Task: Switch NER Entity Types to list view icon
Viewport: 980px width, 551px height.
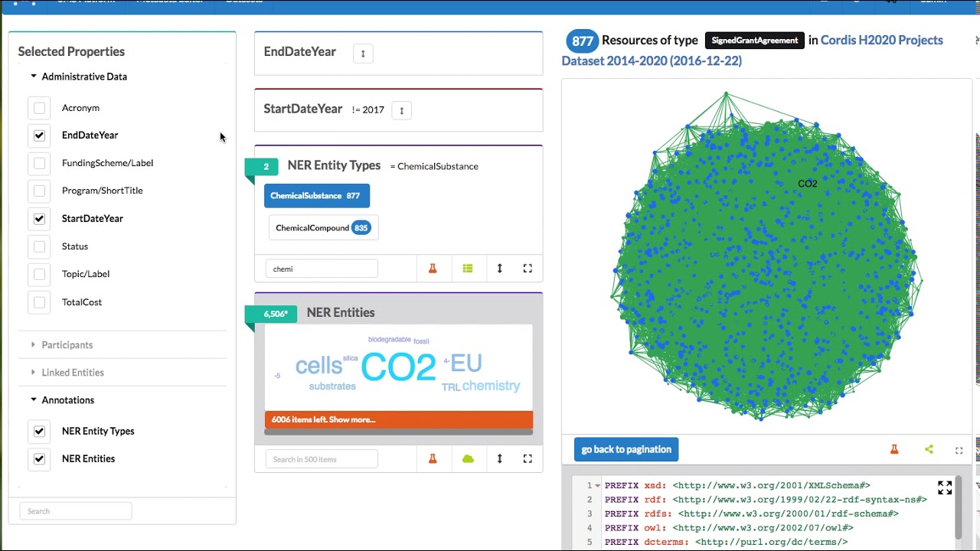Action: point(468,269)
